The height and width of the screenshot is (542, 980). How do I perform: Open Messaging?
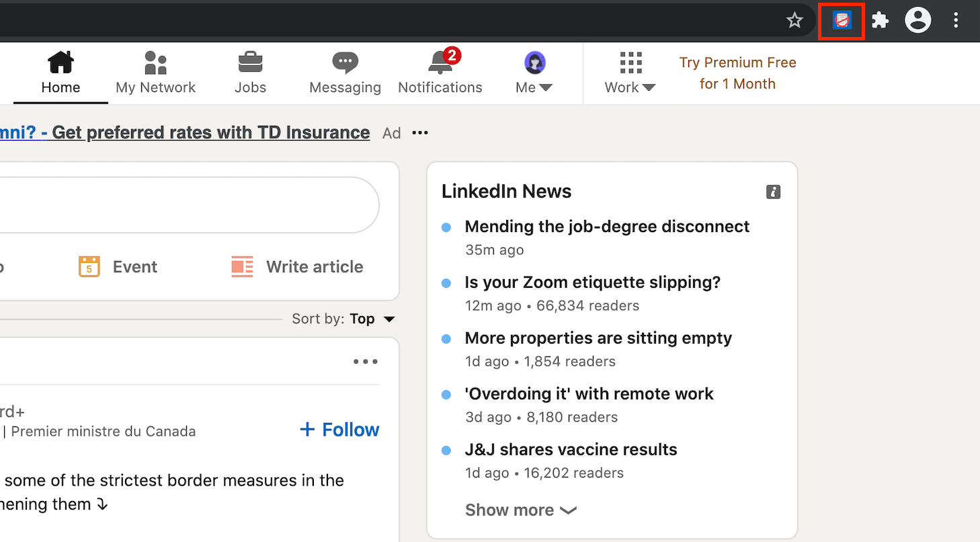pos(345,73)
